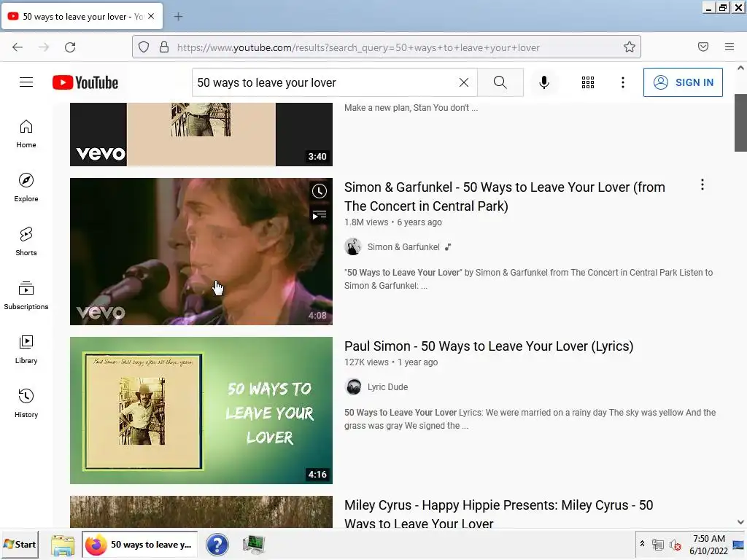Play the Simon & Garfunkel concert thumbnail
Screen dimensions: 747x560
[201, 252]
